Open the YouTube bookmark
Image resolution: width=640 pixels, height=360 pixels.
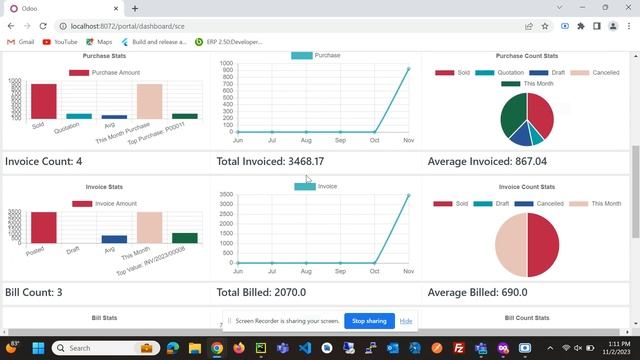click(x=60, y=42)
